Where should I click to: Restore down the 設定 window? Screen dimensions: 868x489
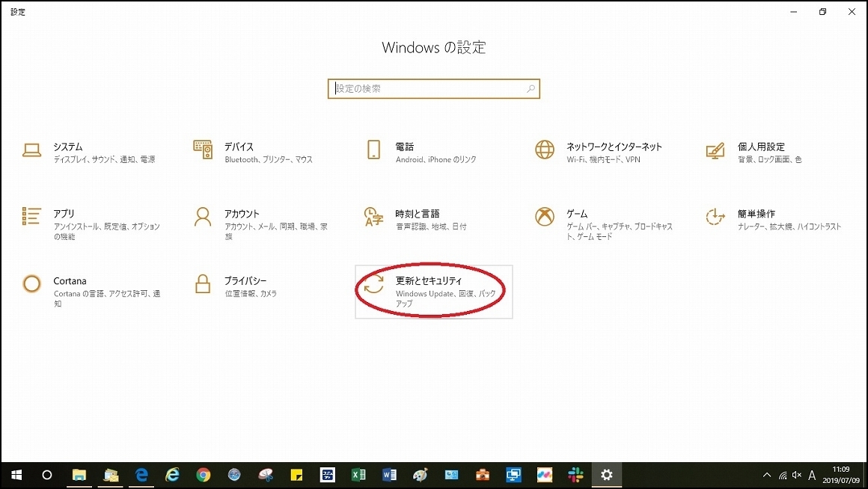pos(822,12)
